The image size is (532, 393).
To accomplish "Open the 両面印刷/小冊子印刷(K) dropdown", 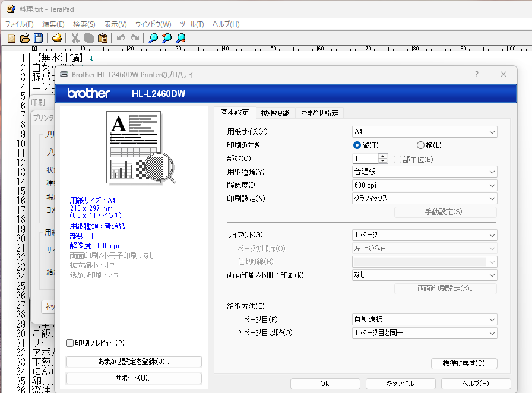I will coord(425,275).
